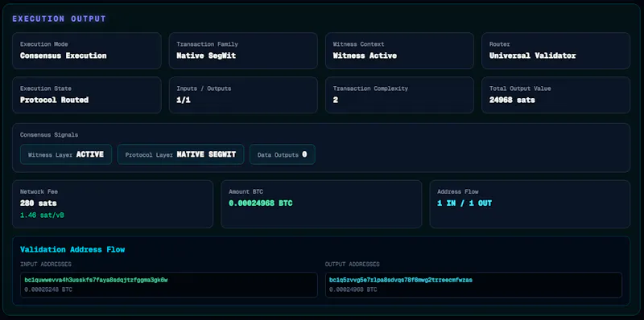Click the Witness Context label
The height and width of the screenshot is (320, 644).
click(358, 44)
